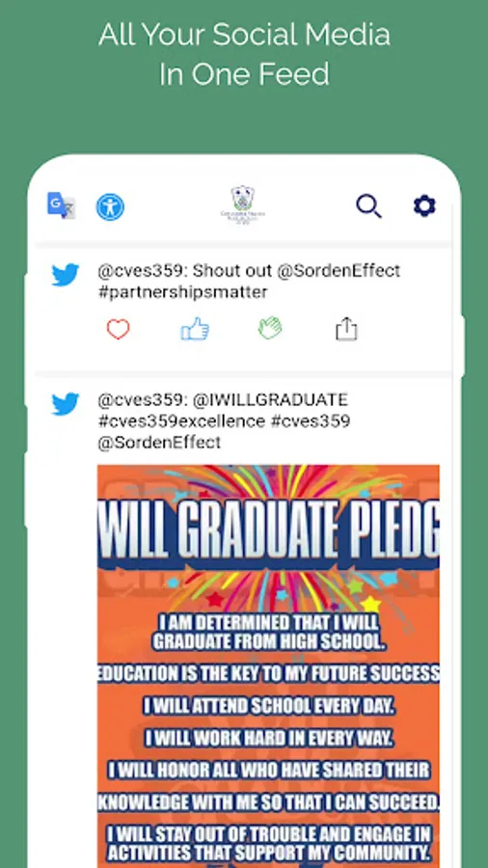Open the #partnershipsmatter hashtag
This screenshot has width=488, height=868.
183,291
